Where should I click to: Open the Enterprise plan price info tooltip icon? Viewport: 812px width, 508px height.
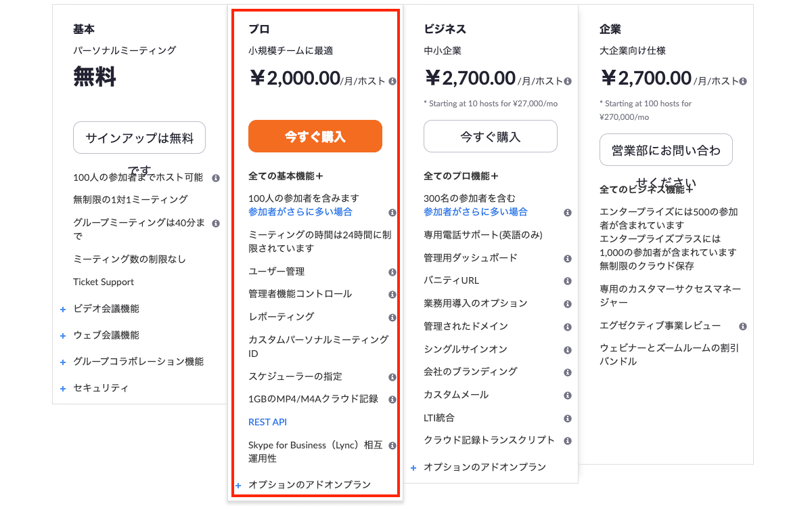742,81
